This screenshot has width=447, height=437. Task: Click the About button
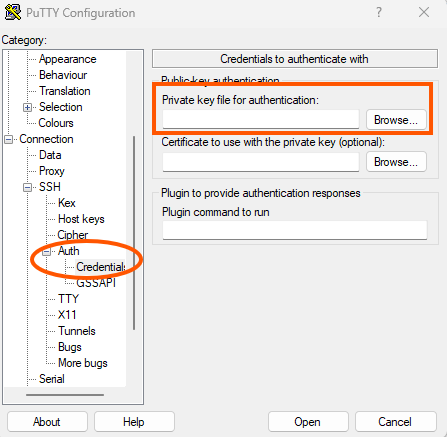tap(47, 422)
